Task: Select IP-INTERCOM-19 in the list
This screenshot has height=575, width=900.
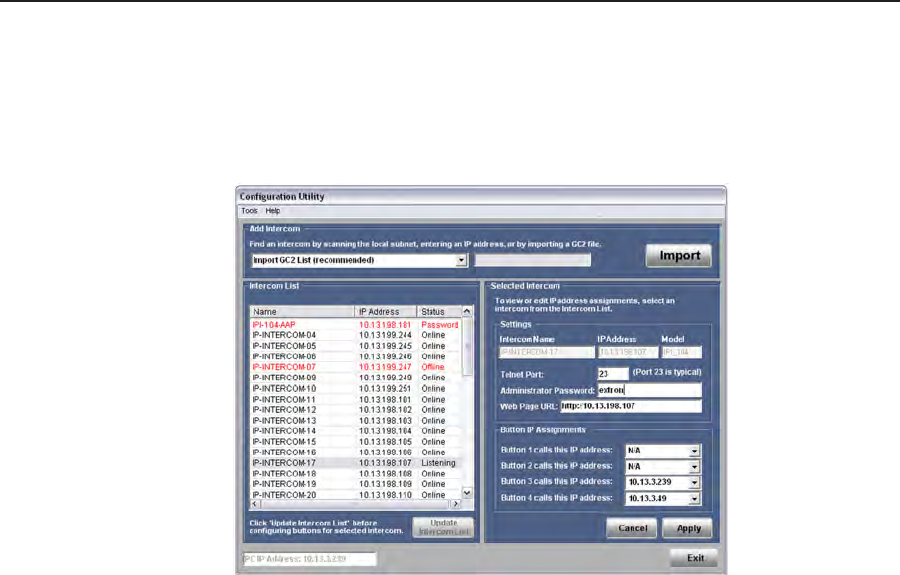Action: (356, 484)
